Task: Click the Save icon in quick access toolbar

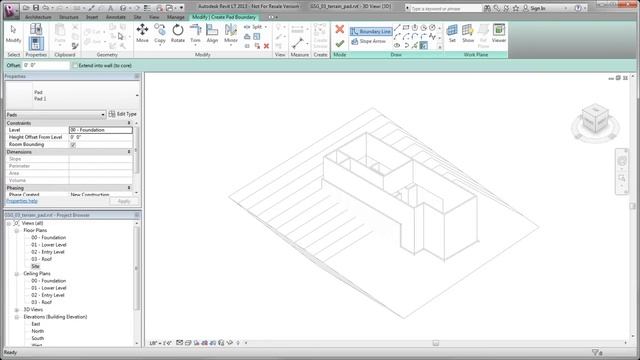Action: [36, 8]
